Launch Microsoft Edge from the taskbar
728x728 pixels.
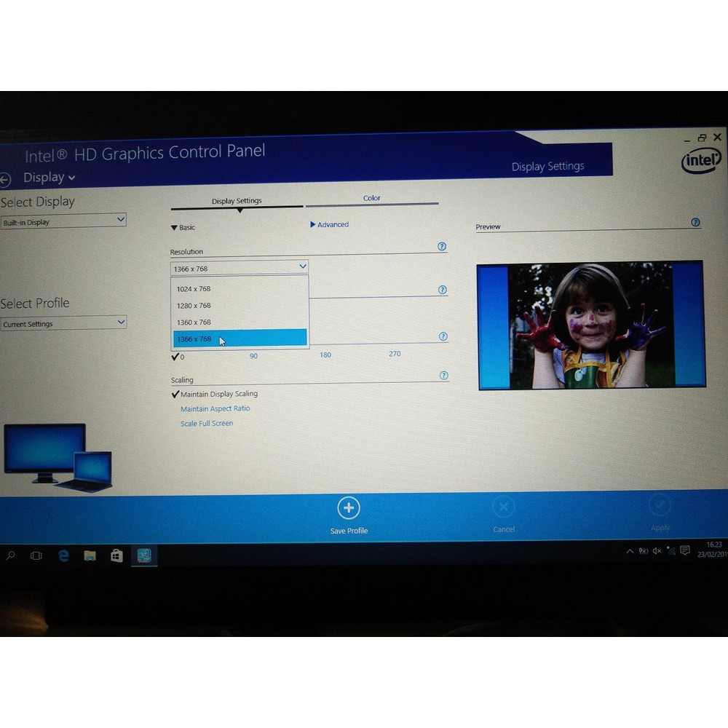[63, 555]
